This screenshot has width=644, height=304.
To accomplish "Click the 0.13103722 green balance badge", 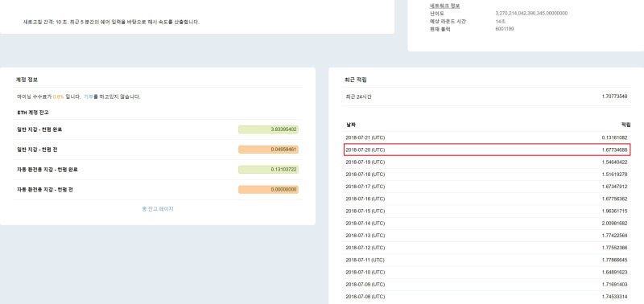I will pyautogui.click(x=268, y=170).
